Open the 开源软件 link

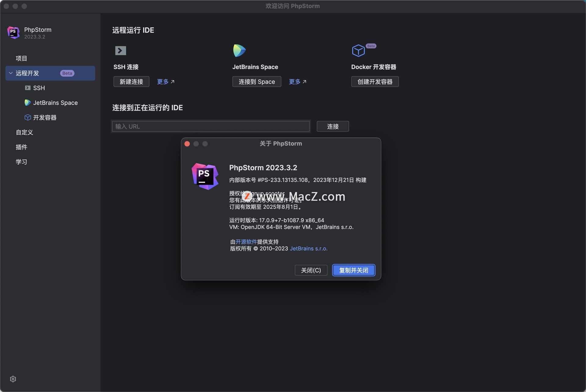(x=246, y=242)
